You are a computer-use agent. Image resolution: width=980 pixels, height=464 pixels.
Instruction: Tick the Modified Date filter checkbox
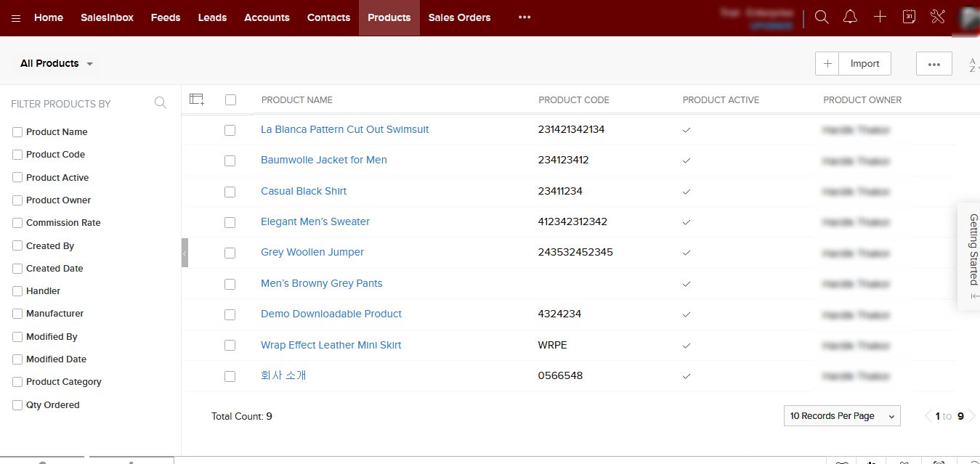(17, 359)
